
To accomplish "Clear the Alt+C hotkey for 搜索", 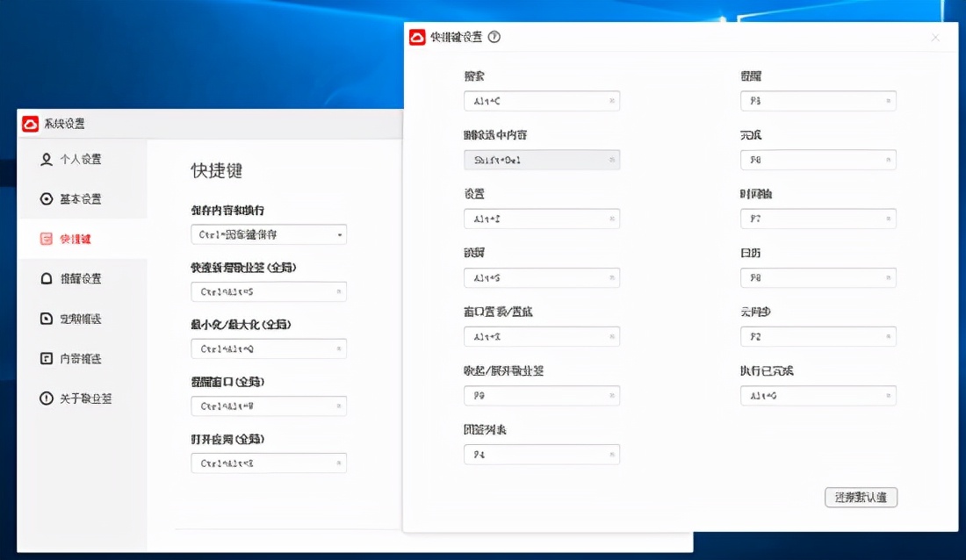I will tap(610, 101).
